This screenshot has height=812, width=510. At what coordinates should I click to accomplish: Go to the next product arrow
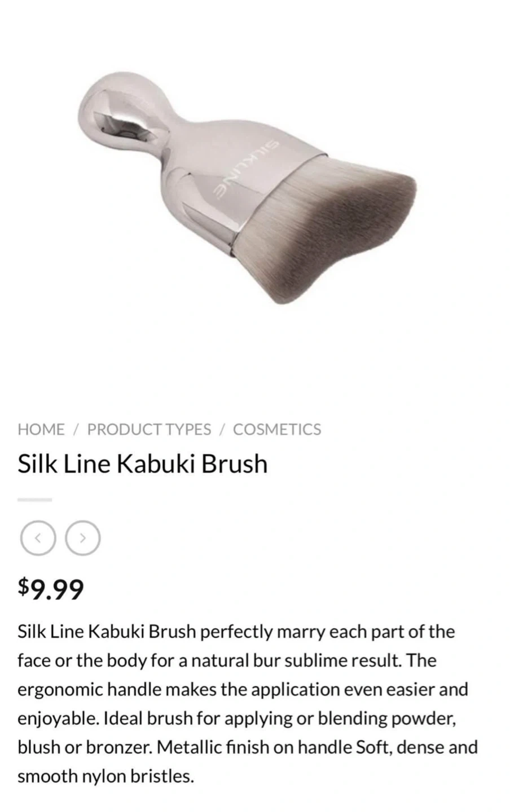click(x=83, y=538)
